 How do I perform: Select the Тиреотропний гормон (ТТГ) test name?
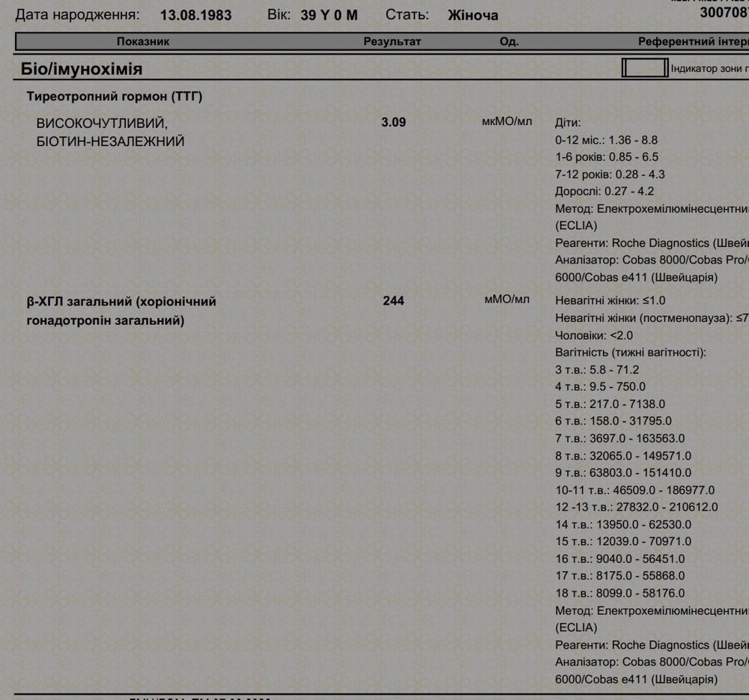(x=115, y=97)
